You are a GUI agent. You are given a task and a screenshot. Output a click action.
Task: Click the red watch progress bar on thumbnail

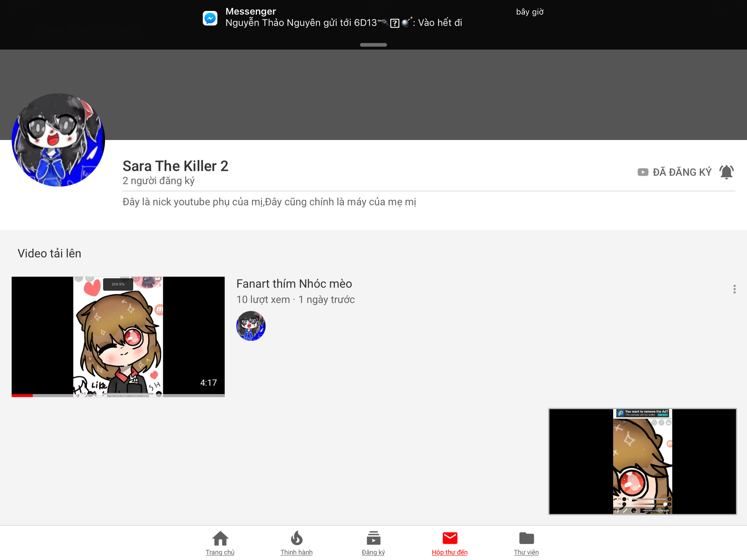coord(22,395)
